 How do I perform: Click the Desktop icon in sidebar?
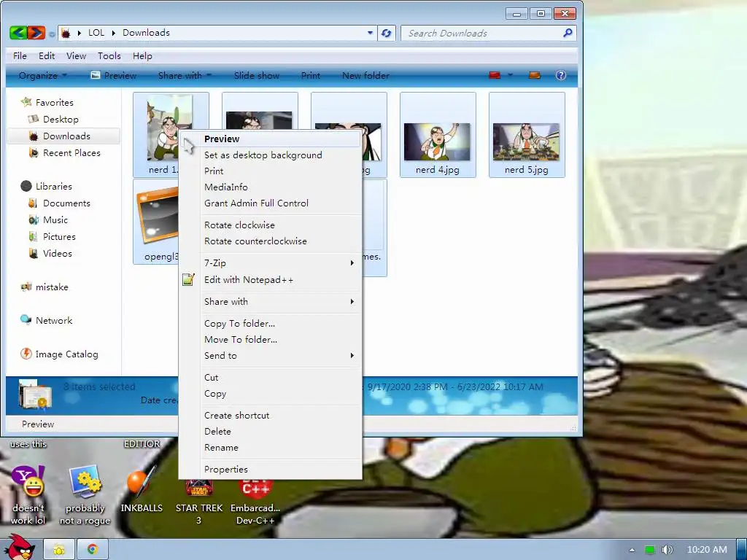click(x=34, y=119)
